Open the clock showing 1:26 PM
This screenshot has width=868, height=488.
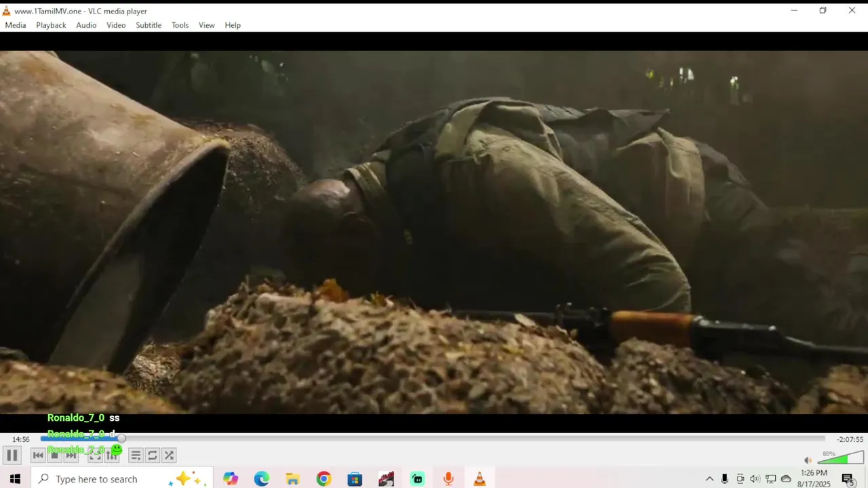814,479
